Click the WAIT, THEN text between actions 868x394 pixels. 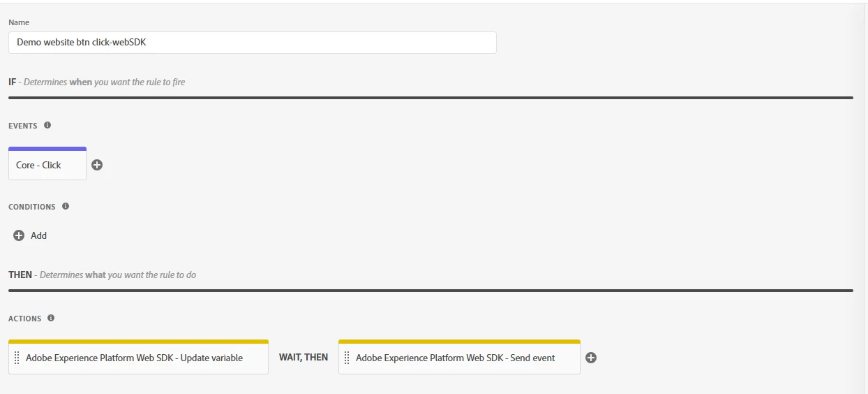[304, 357]
